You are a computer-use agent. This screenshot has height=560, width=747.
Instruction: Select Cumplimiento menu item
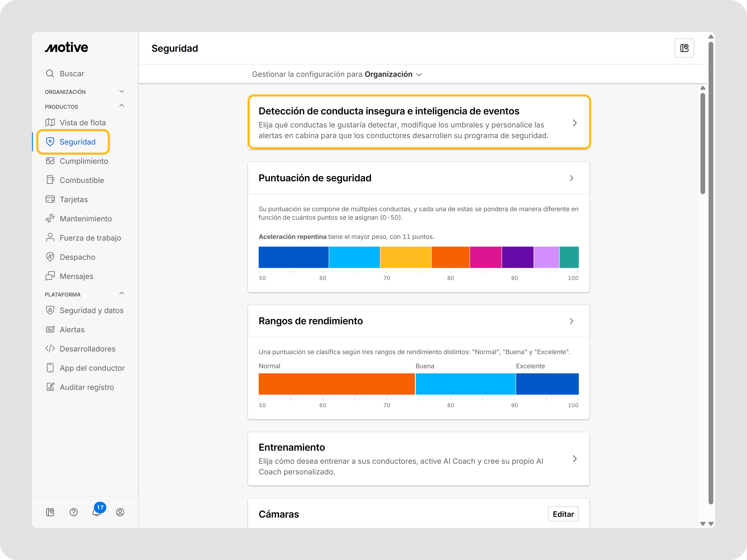84,161
